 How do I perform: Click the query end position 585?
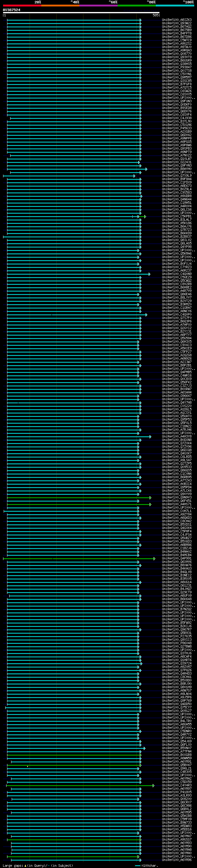pos(155,15)
